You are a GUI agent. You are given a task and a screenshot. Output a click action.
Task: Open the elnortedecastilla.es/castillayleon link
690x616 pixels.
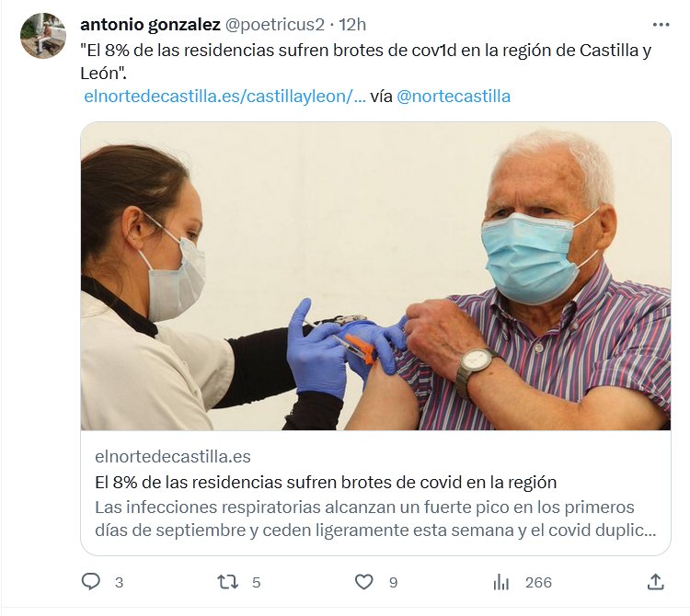[224, 97]
